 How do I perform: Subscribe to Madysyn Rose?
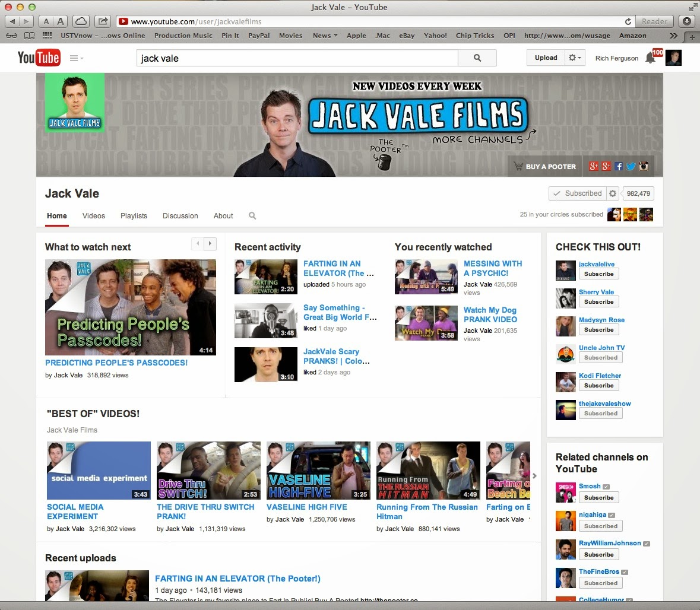point(598,330)
